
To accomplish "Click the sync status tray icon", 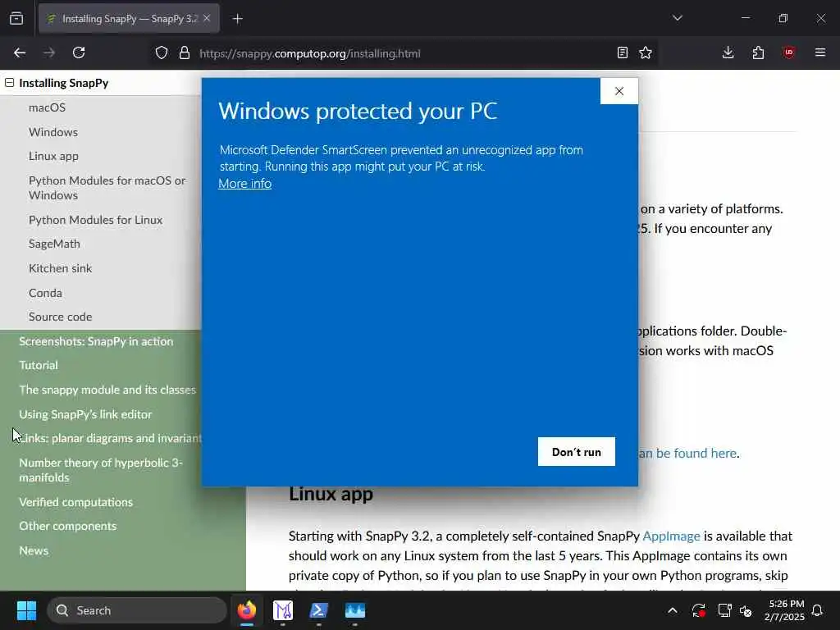I will coord(699,610).
